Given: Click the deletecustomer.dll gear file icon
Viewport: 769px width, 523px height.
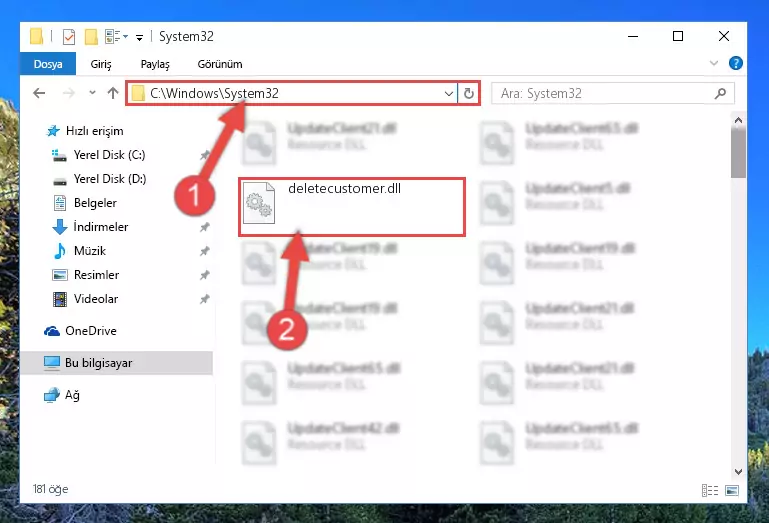Looking at the screenshot, I should coord(259,203).
